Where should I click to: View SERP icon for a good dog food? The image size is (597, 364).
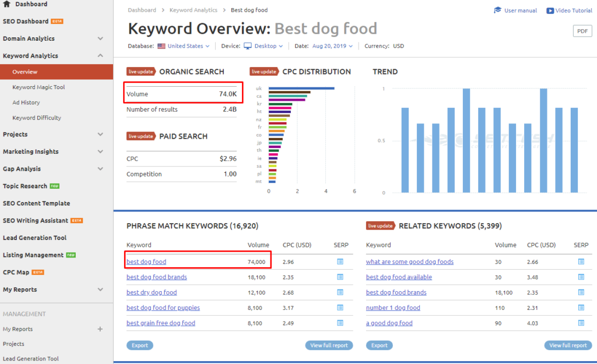coord(581,323)
